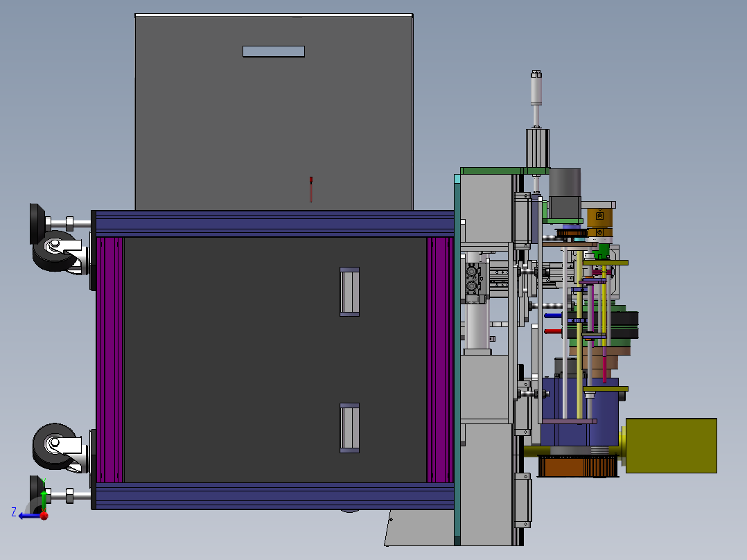The width and height of the screenshot is (747, 560).
Task: Select the top blue aluminum frame beam
Action: [x=274, y=224]
